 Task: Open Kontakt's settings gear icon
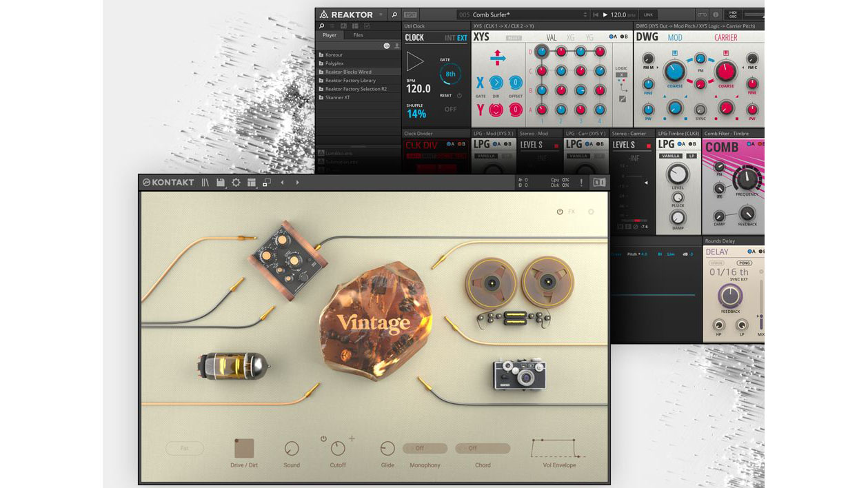pyautogui.click(x=236, y=182)
